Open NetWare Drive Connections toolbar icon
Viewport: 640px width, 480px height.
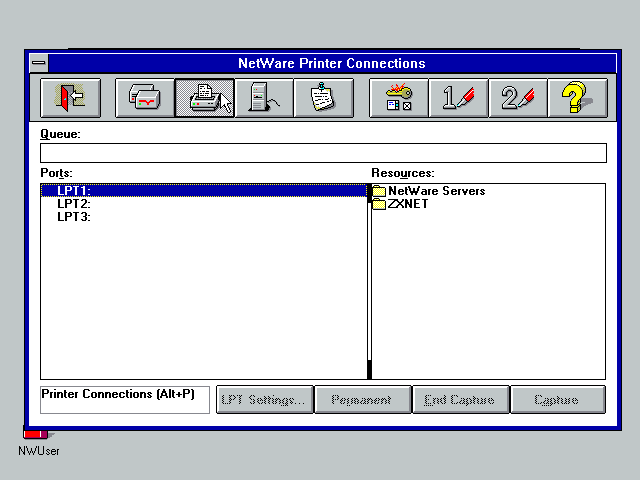(x=144, y=98)
